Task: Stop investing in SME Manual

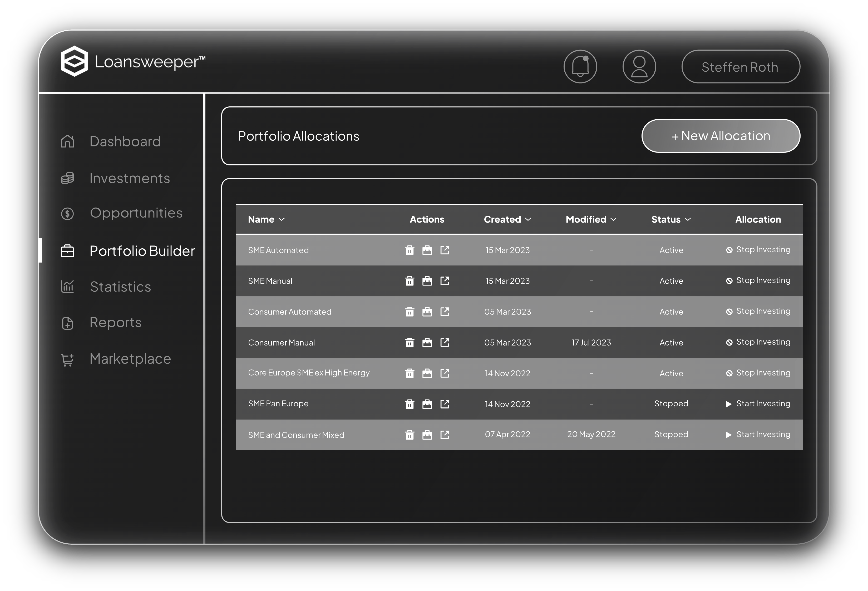Action: (758, 280)
